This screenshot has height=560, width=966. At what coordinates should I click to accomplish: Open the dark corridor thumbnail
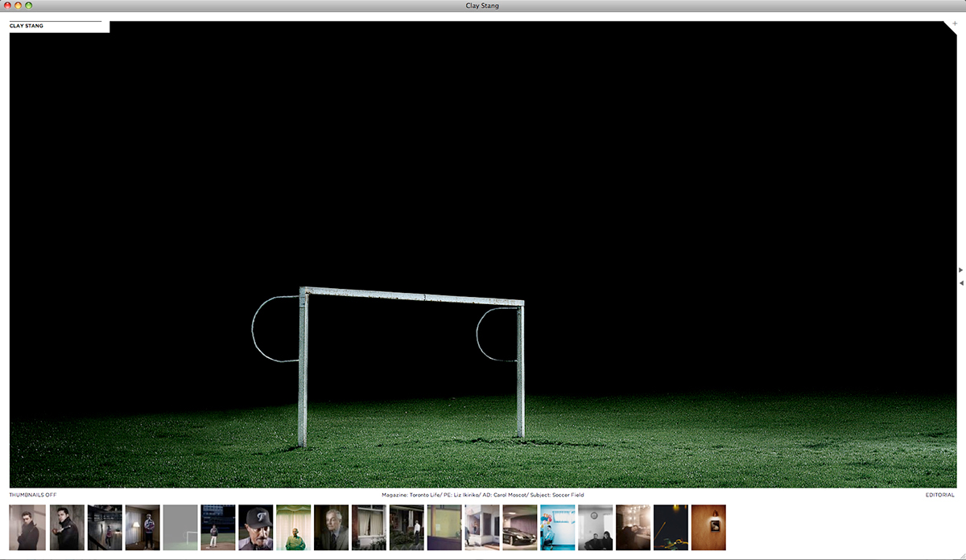105,528
